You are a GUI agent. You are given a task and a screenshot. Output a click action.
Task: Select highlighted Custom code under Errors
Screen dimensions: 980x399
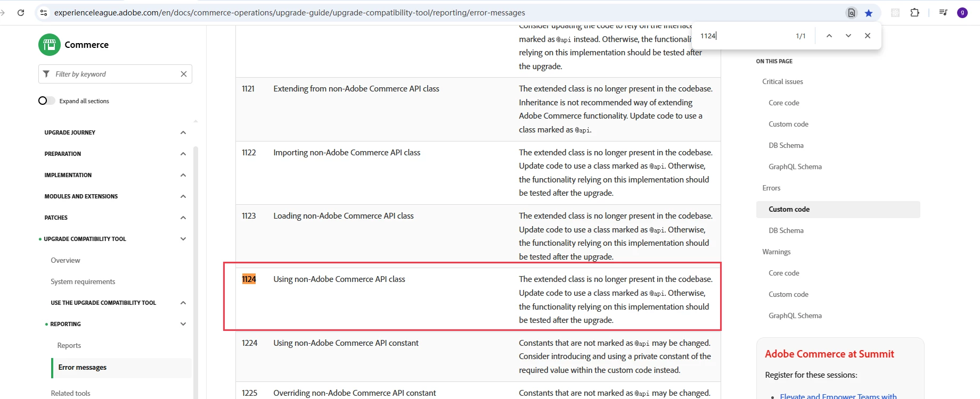click(x=838, y=209)
